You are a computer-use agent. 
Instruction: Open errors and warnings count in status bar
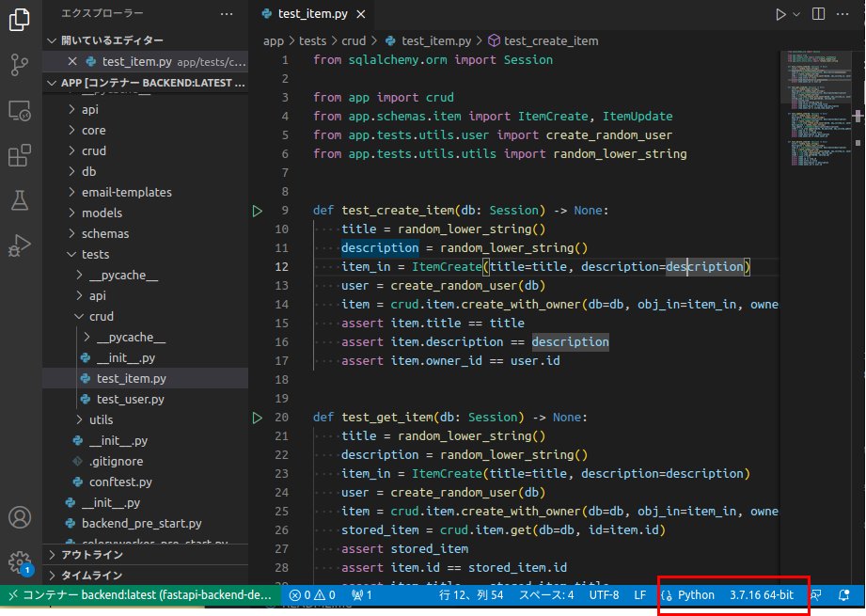(312, 595)
